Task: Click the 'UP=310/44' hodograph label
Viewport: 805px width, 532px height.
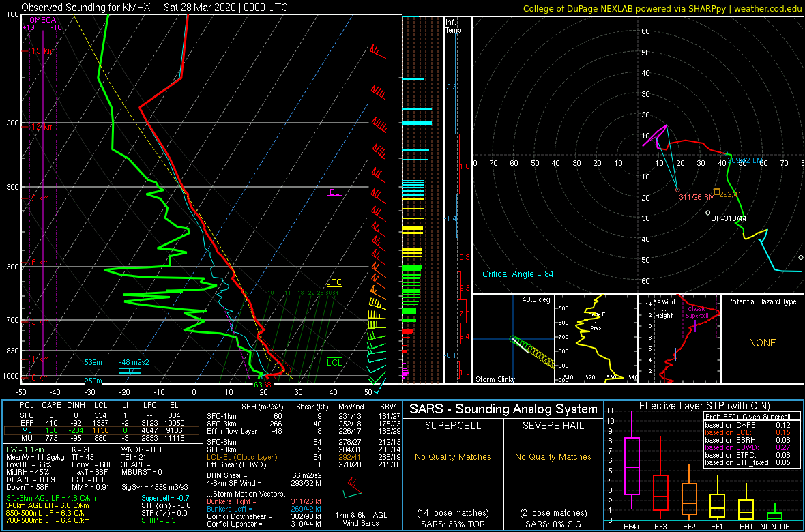Action: click(x=729, y=218)
